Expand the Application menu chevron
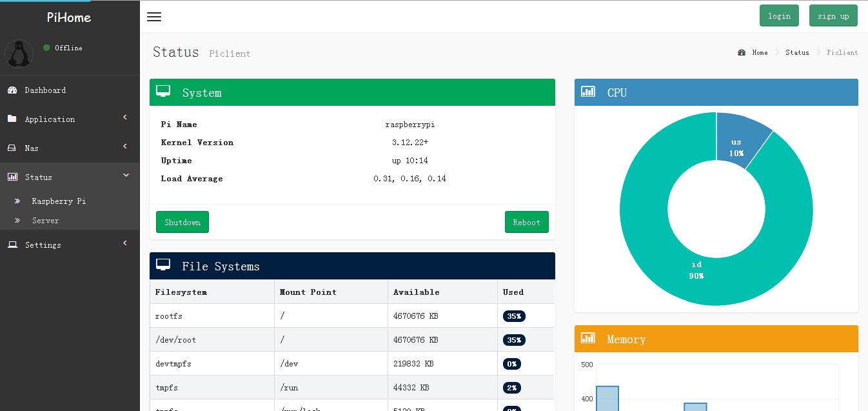Image resolution: width=868 pixels, height=411 pixels. [x=125, y=117]
